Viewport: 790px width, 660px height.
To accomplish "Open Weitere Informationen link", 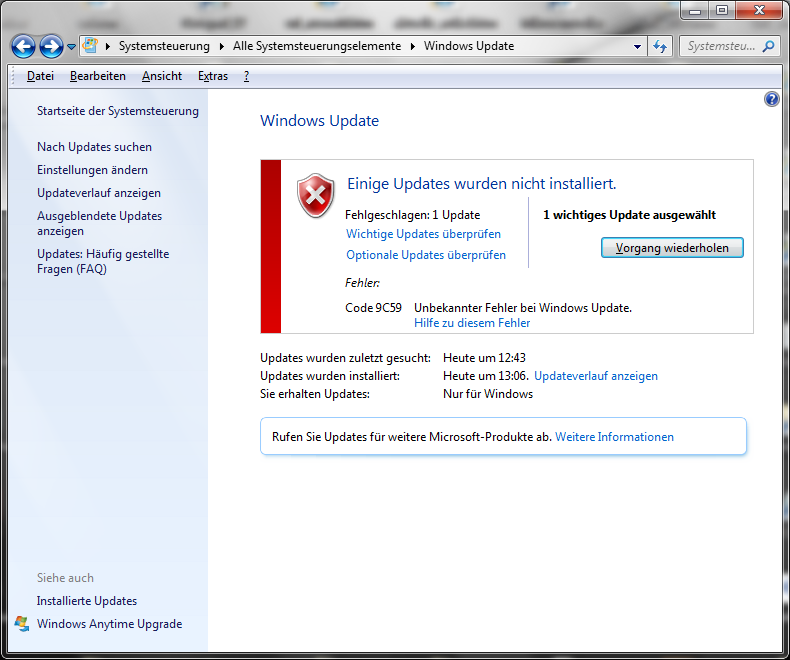I will pos(614,437).
